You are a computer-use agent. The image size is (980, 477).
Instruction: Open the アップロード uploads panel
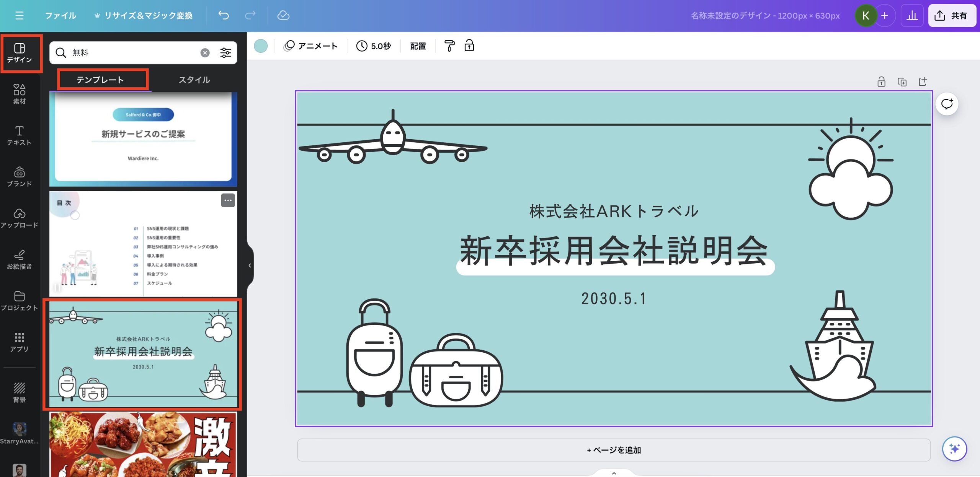click(x=20, y=218)
